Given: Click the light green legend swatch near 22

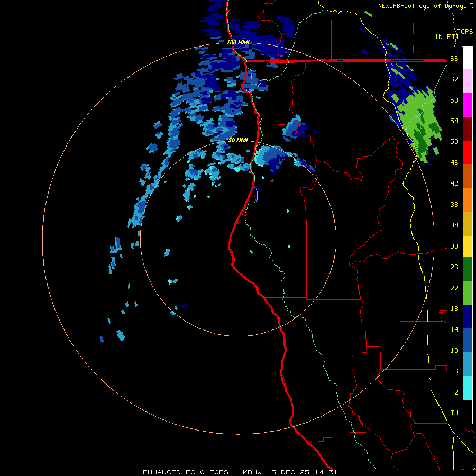Looking at the screenshot, I should [x=467, y=292].
